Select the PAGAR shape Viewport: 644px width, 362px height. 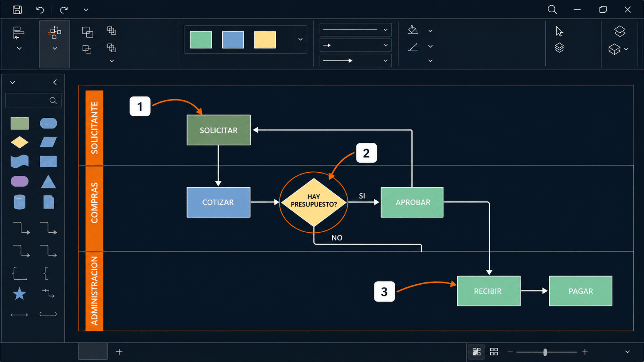580,291
